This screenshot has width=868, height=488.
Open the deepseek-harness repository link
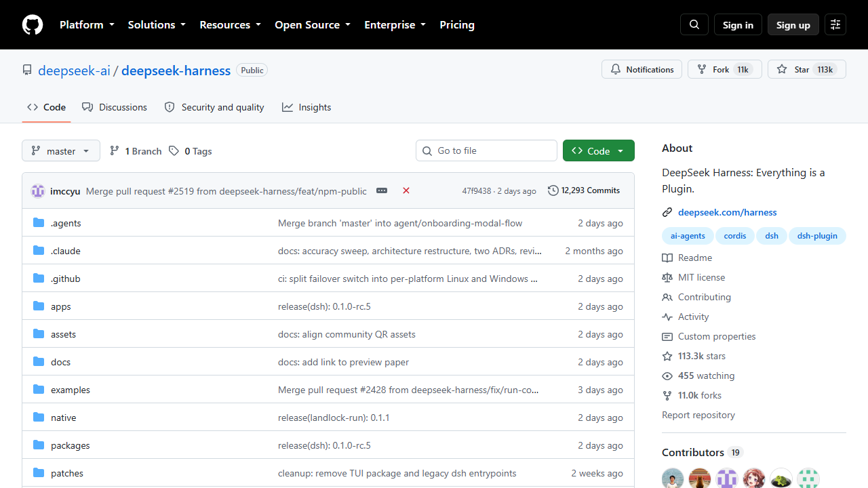click(176, 70)
